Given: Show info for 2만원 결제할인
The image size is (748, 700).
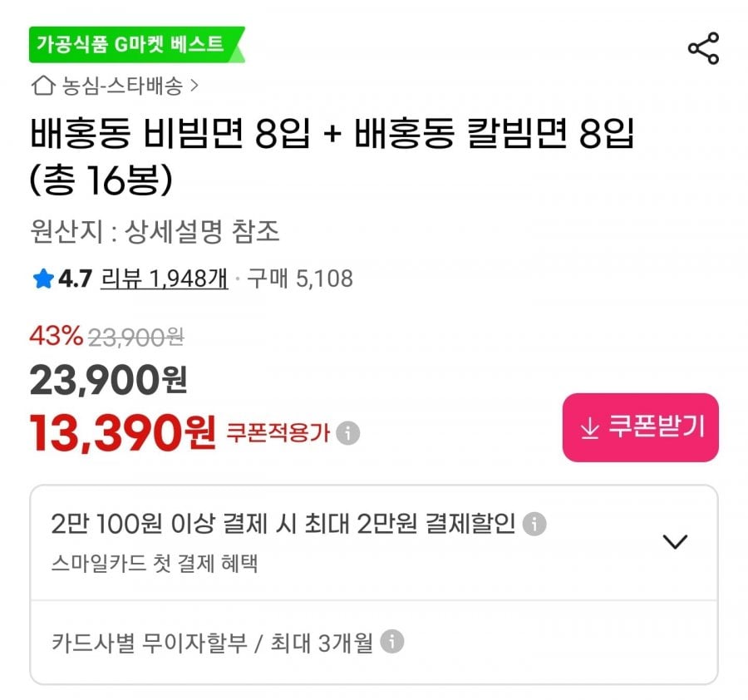Looking at the screenshot, I should [535, 525].
